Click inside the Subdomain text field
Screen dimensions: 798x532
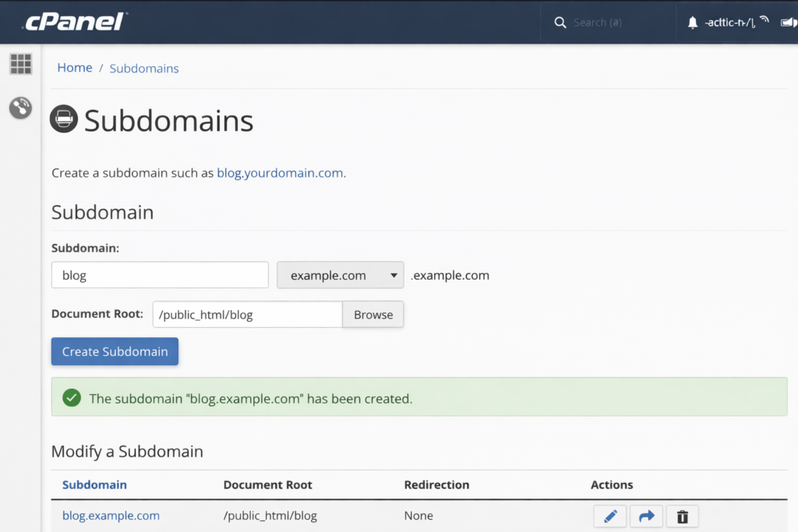tap(159, 274)
